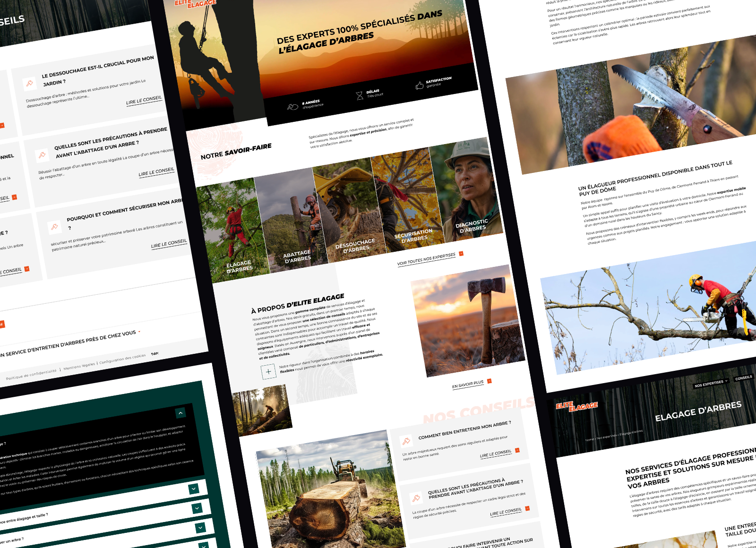Open the Diagnostic d'arbres service tile
Screen dimensions: 756x548
tap(467, 189)
